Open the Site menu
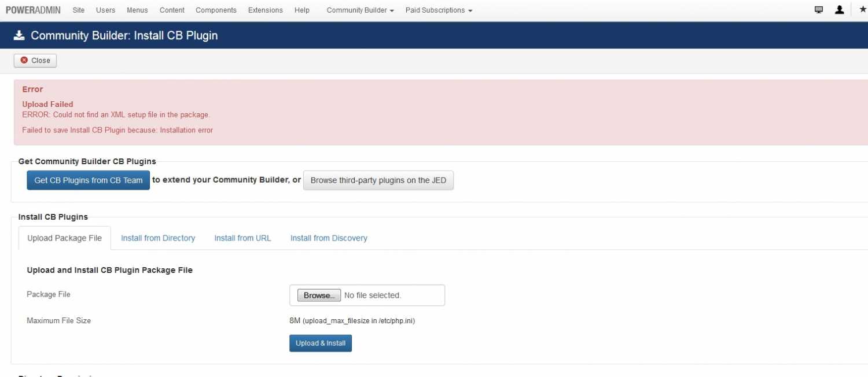 [x=79, y=10]
